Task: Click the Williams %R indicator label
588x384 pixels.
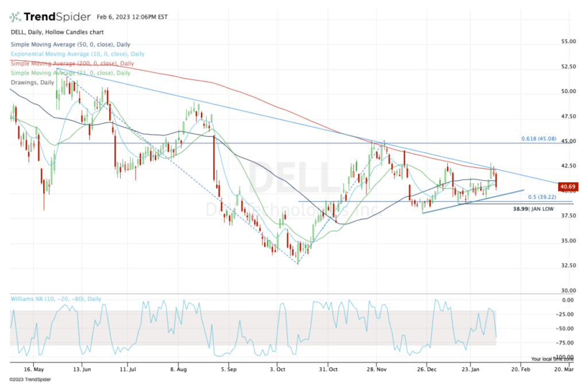Action: point(56,299)
